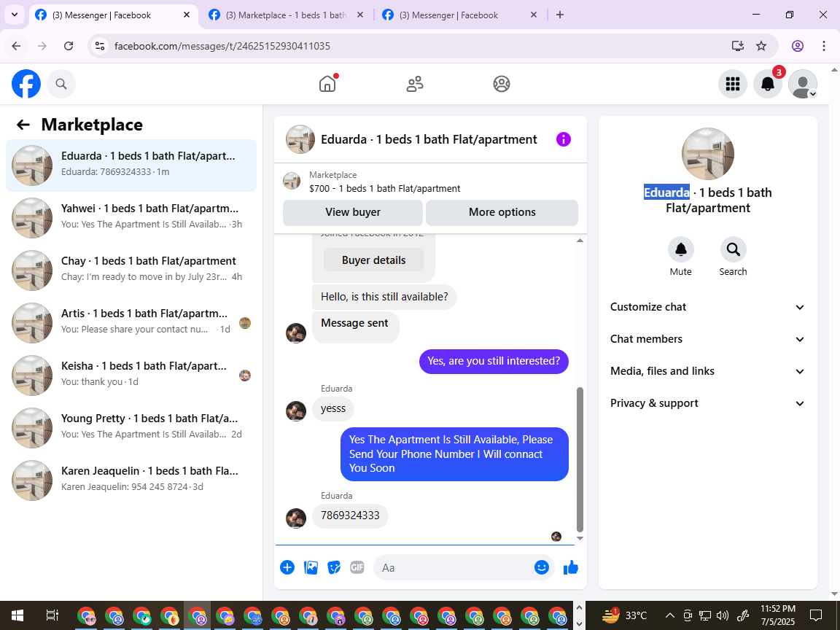Image resolution: width=840 pixels, height=630 pixels.
Task: Open Action Center notifications icon
Action: 816,615
